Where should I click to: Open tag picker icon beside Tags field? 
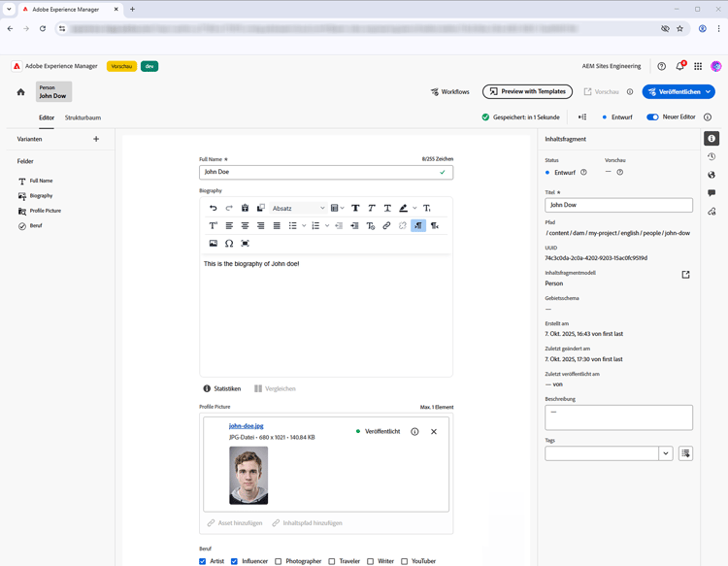tap(685, 453)
